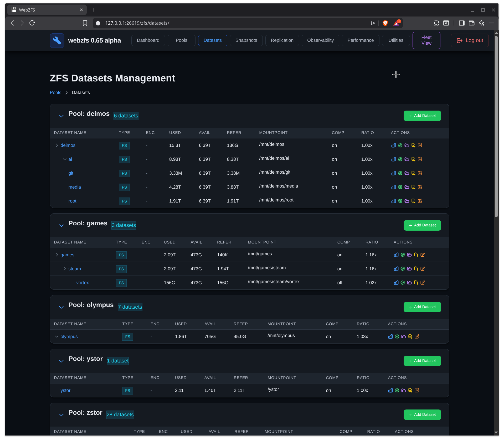
Task: Add a dataset to the games pool
Action: [x=422, y=225]
